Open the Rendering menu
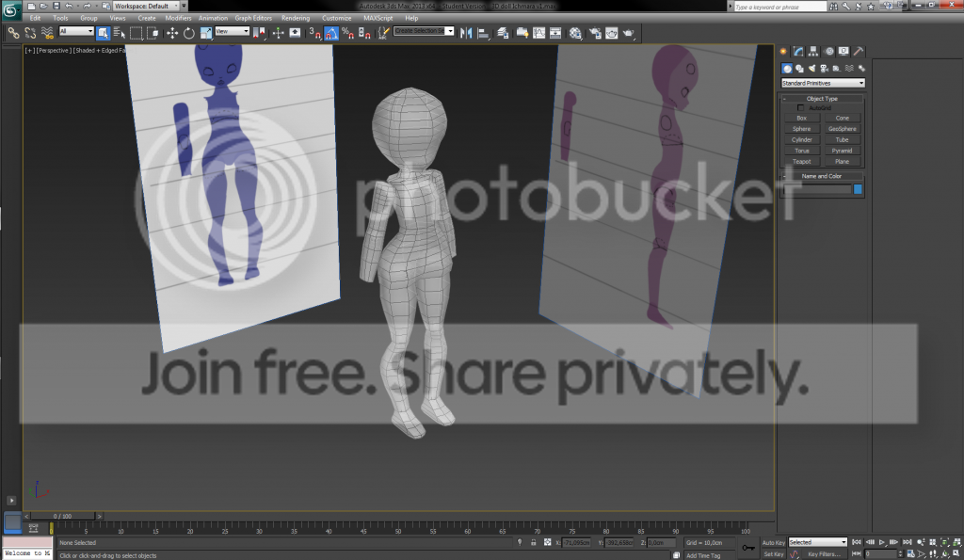964x560 pixels. point(296,18)
